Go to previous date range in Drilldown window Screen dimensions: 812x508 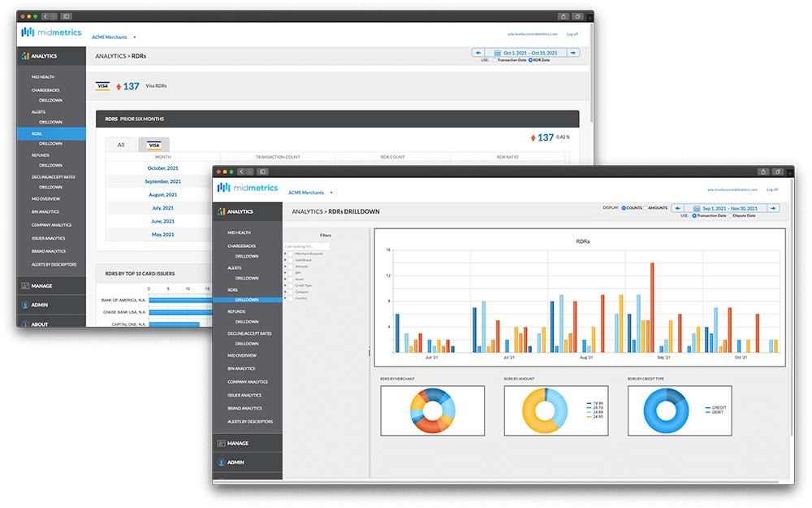(x=676, y=208)
